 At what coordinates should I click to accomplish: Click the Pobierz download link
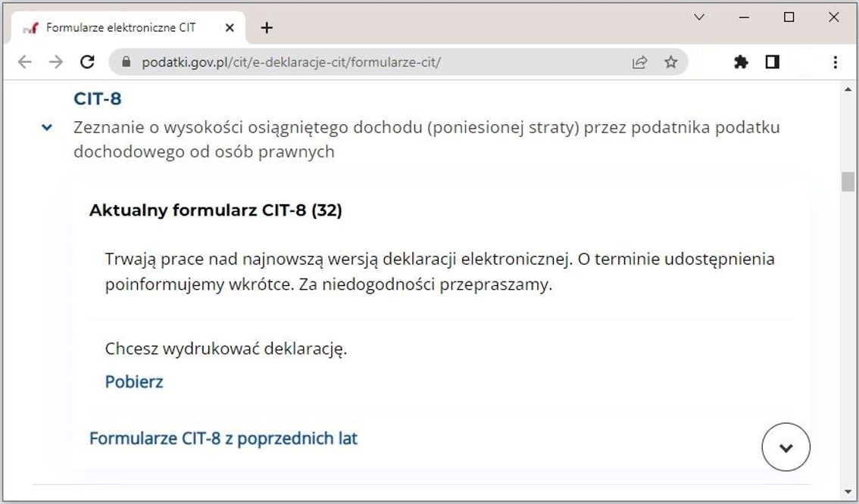[134, 381]
